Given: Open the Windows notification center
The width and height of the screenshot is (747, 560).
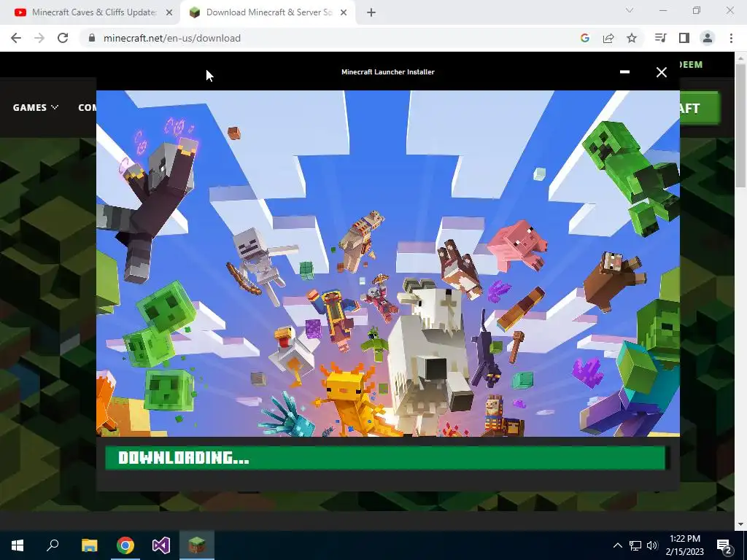Looking at the screenshot, I should coord(724,545).
